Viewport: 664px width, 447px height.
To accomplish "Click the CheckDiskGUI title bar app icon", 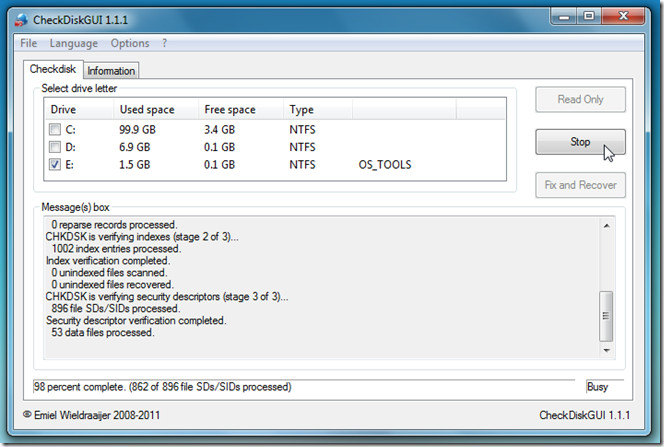I will (21, 20).
